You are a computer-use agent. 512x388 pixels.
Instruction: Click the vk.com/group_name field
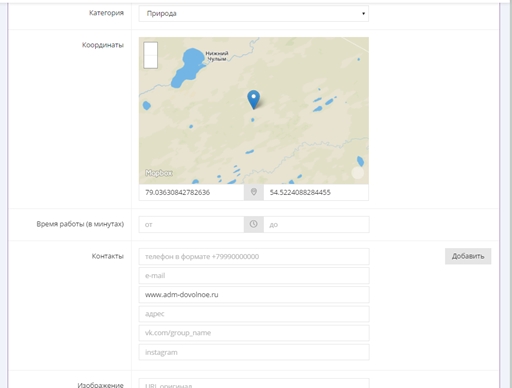click(x=254, y=333)
